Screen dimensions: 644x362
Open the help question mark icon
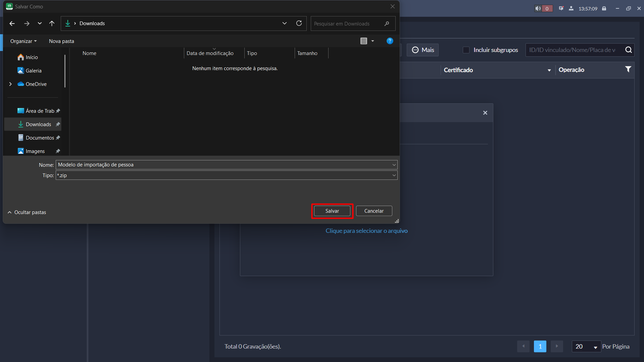click(390, 41)
